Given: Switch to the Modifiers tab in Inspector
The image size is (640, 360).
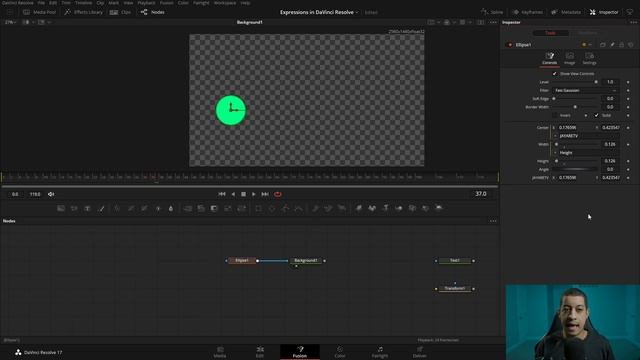Looking at the screenshot, I should (587, 33).
